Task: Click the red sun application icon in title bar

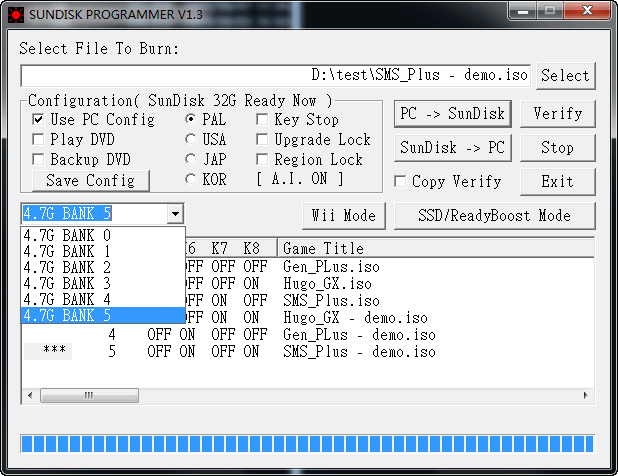Action: click(x=16, y=15)
